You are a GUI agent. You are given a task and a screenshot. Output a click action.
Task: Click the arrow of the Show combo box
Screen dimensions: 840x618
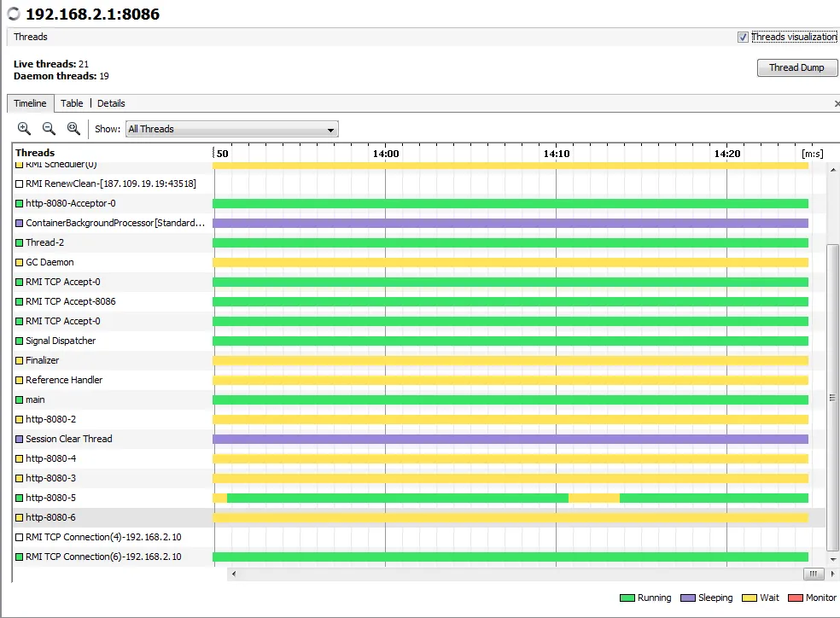tap(330, 130)
